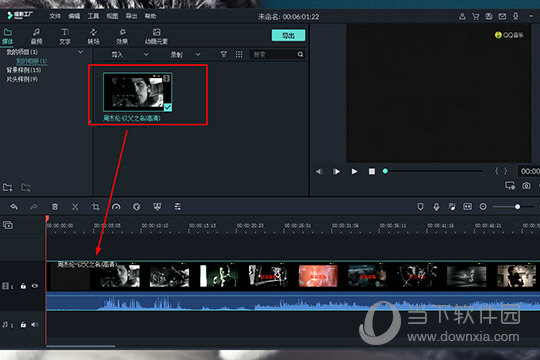Image resolution: width=540 pixels, height=360 pixels.
Task: Open the crop tool in timeline toolbar
Action: (96, 207)
